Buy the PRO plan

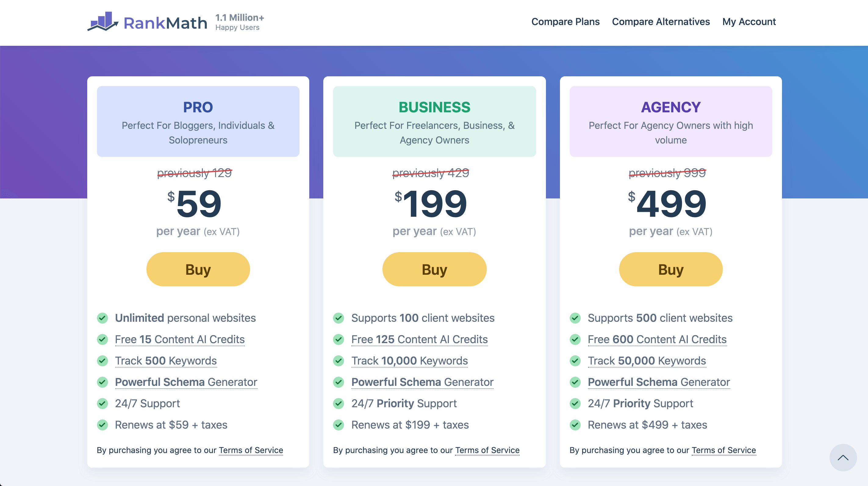click(x=198, y=269)
